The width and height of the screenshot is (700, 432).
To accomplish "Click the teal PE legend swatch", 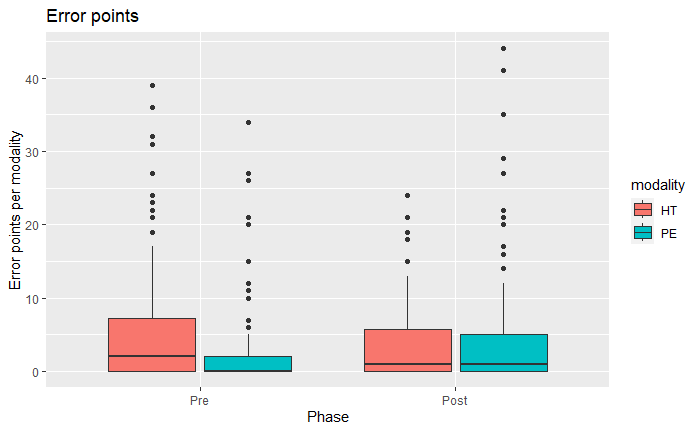I will [x=641, y=233].
